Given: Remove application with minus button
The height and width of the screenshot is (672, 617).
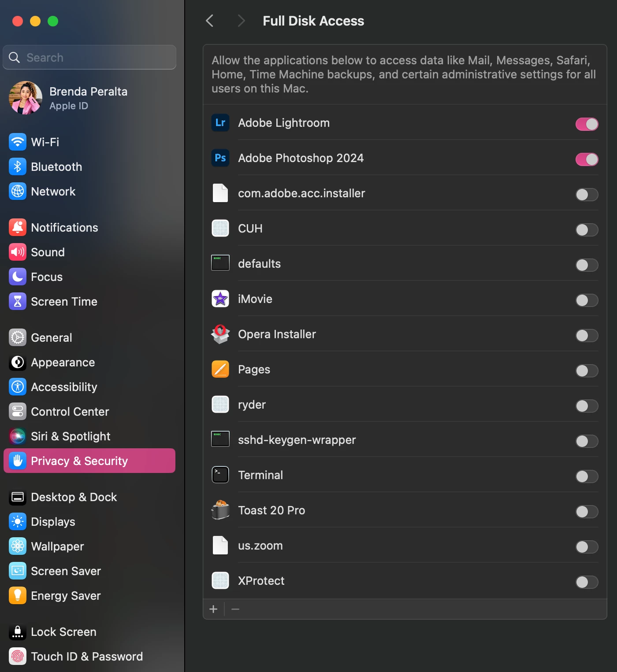Looking at the screenshot, I should point(235,609).
